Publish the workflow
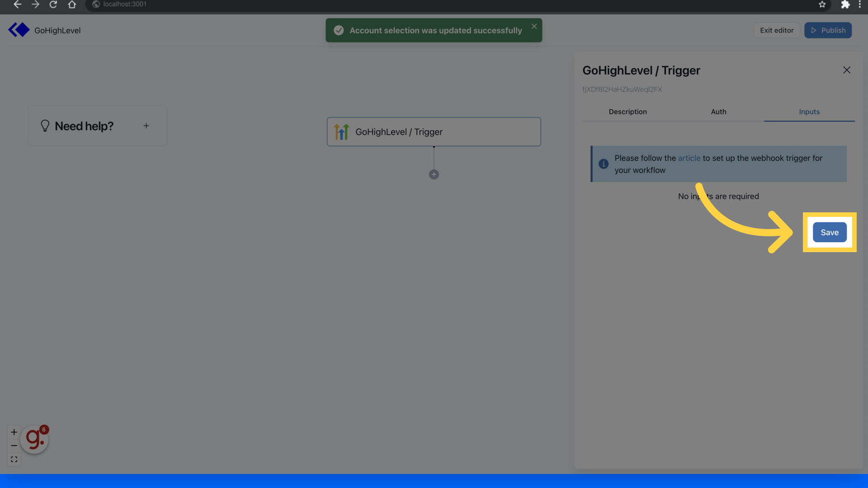Viewport: 868px width, 488px height. tap(828, 30)
